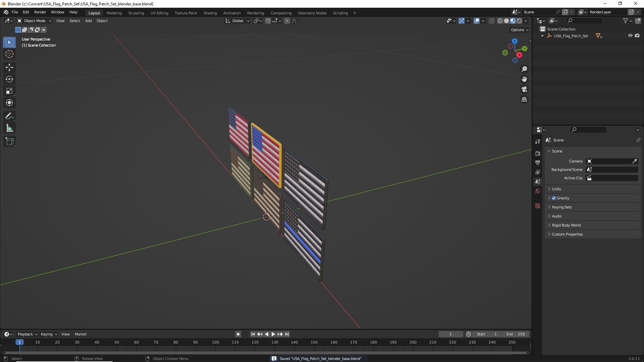This screenshot has height=362, width=644.
Task: Toggle timeline auto keying record button
Action: 238,334
